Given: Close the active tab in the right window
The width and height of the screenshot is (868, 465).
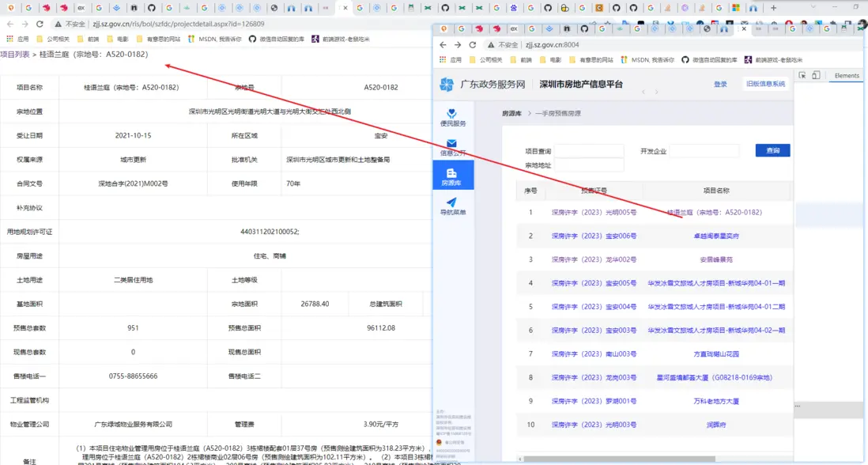Looking at the screenshot, I should [x=743, y=28].
